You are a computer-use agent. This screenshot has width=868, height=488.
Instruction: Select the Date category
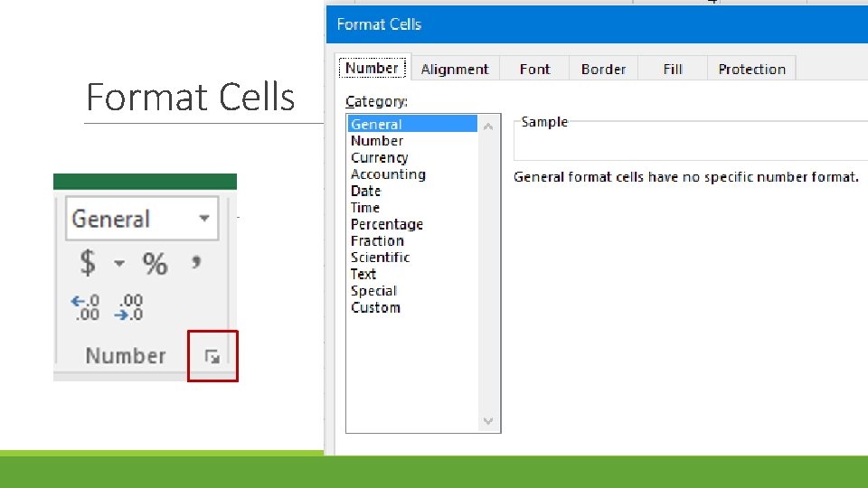click(x=412, y=191)
